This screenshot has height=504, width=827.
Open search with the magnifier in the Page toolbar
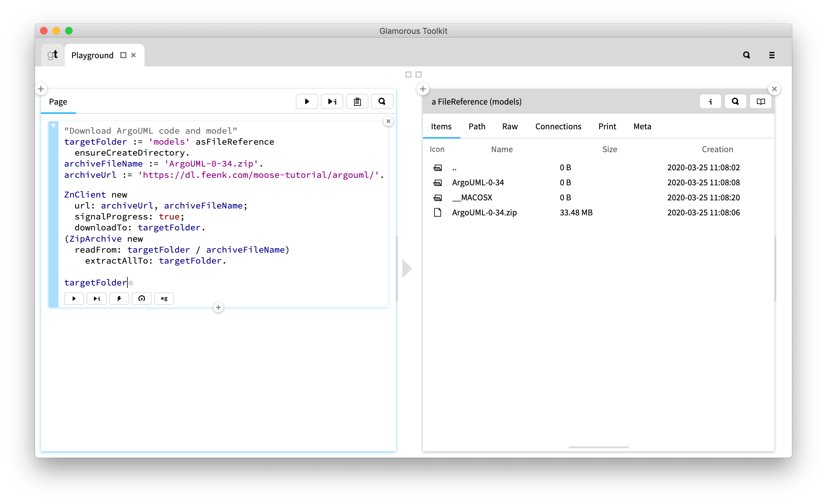coord(382,101)
